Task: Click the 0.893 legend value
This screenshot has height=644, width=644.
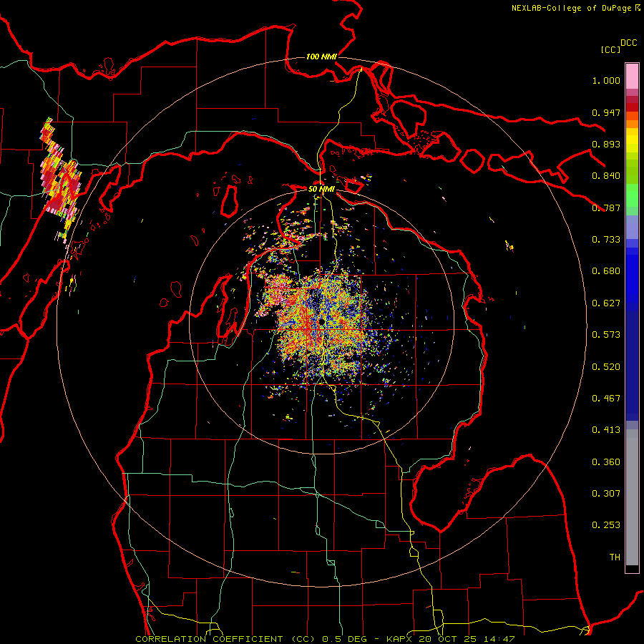Action: tap(606, 144)
